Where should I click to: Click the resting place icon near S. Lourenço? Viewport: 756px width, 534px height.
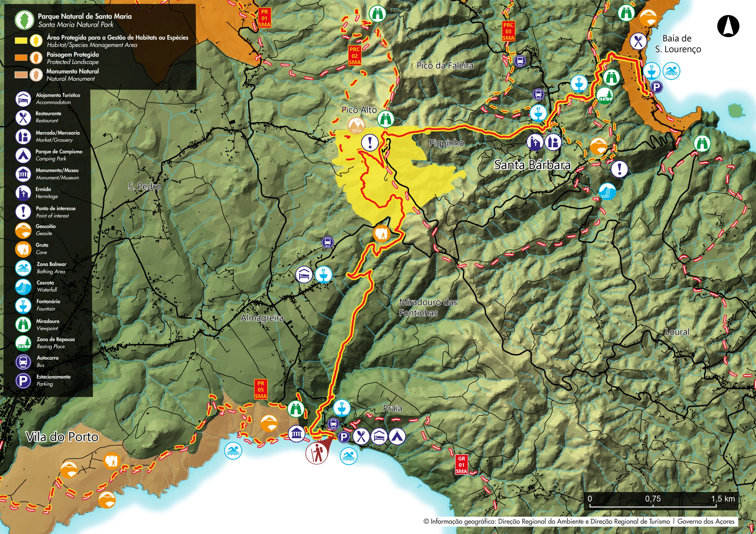point(605,96)
